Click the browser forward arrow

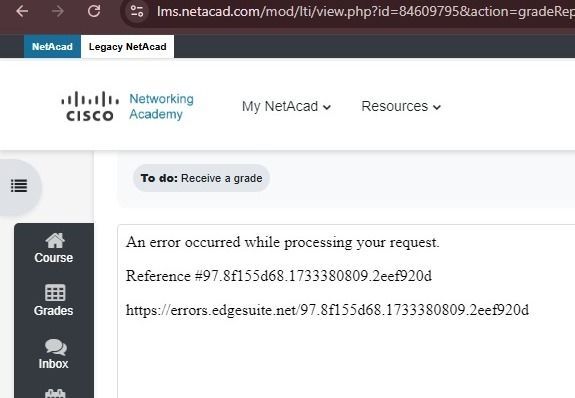point(58,11)
